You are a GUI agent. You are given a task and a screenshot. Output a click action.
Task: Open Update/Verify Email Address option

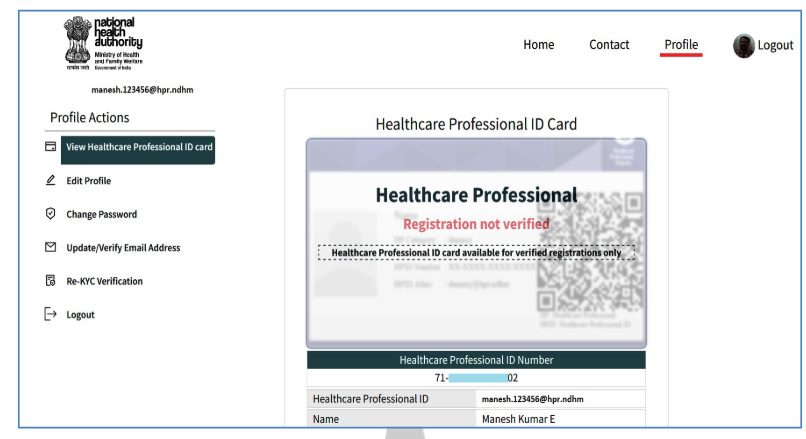(123, 248)
